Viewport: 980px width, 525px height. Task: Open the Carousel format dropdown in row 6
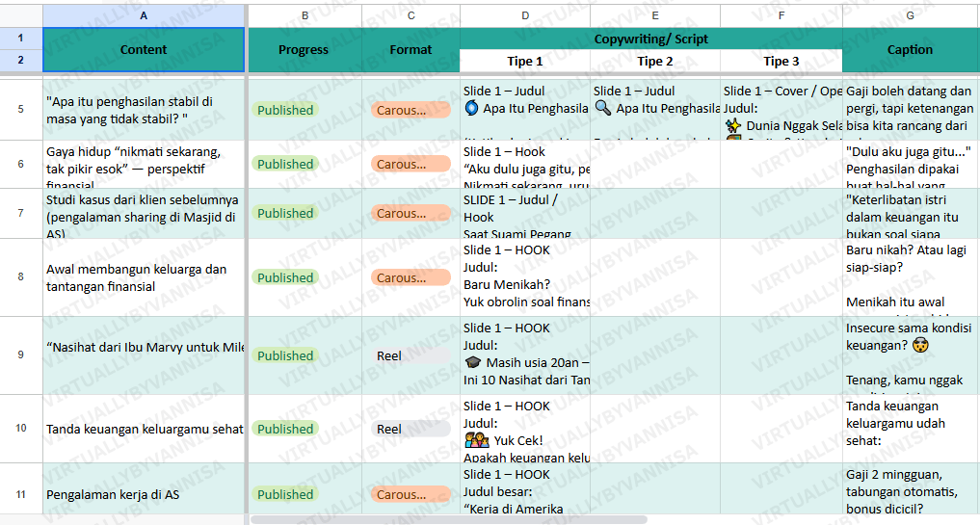point(411,164)
